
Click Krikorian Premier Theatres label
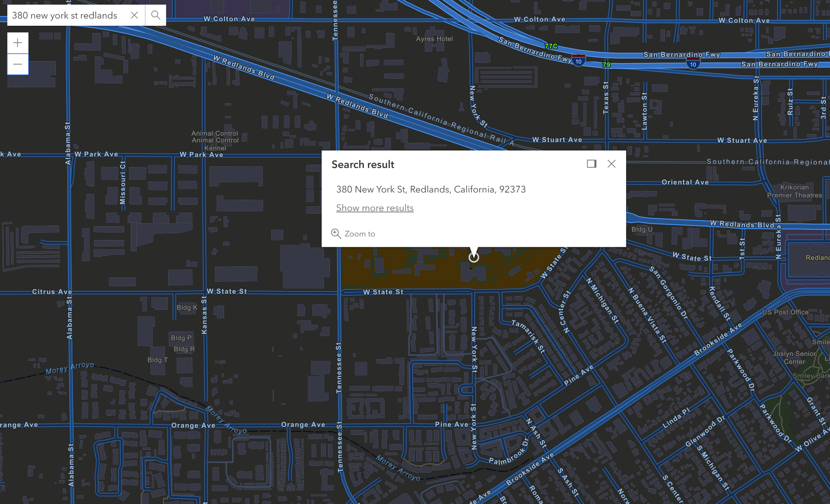pyautogui.click(x=794, y=191)
